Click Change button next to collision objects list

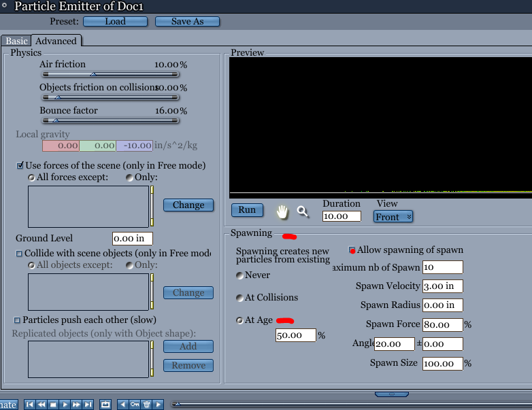[188, 292]
